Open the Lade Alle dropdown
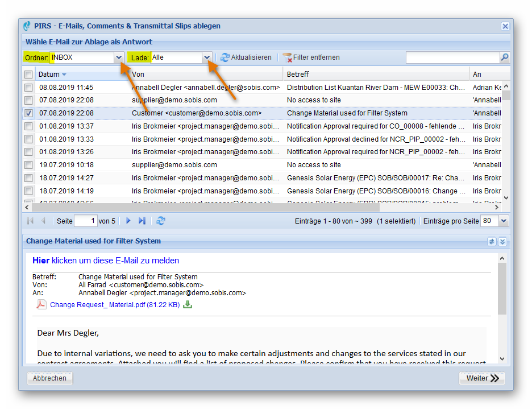Screen dimensions: 532x409 tap(207, 57)
